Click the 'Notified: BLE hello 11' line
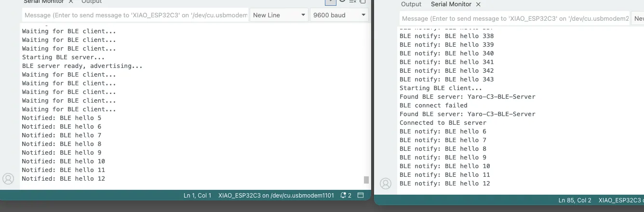Image resolution: width=644 pixels, height=212 pixels. (64, 170)
